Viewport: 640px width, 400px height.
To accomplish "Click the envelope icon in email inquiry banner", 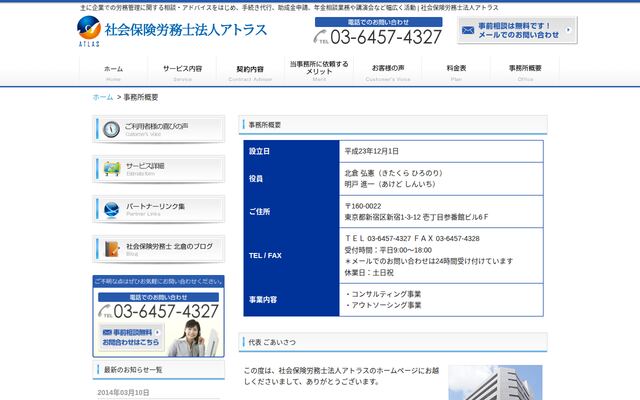I will coord(468,30).
